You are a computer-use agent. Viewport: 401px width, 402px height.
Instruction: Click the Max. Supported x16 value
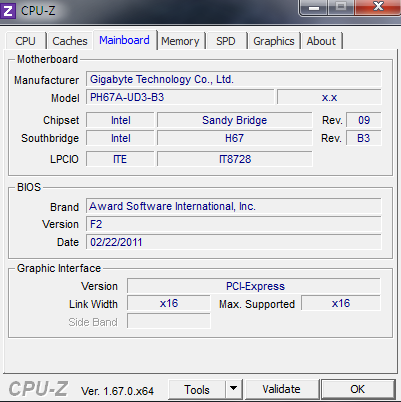click(341, 303)
